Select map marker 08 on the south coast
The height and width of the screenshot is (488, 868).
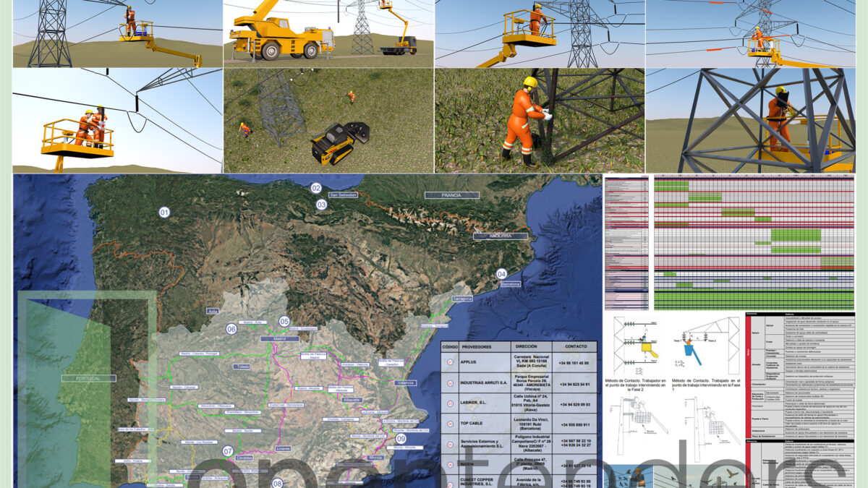click(277, 483)
